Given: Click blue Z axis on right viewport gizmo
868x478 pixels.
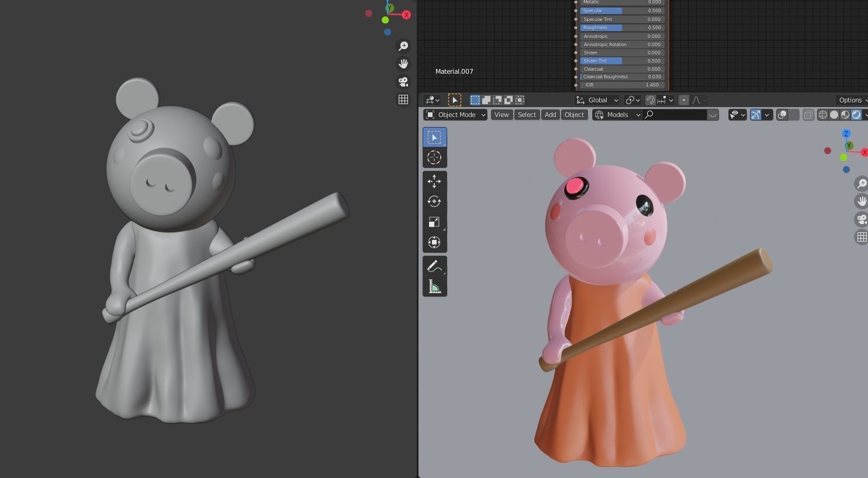Looking at the screenshot, I should [x=846, y=134].
